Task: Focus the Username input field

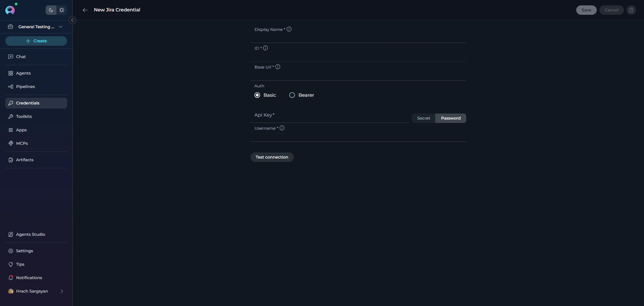Action: pyautogui.click(x=358, y=136)
